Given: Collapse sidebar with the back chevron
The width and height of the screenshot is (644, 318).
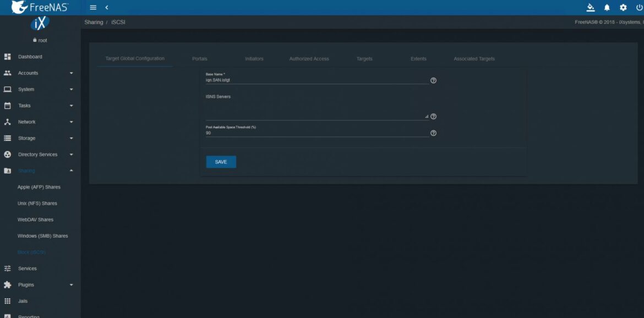Looking at the screenshot, I should tap(107, 7).
